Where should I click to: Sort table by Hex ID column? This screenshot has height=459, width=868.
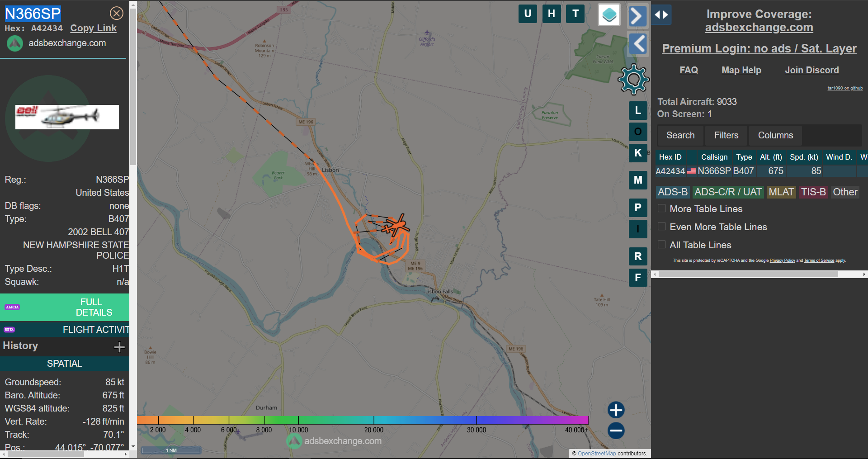tap(670, 157)
